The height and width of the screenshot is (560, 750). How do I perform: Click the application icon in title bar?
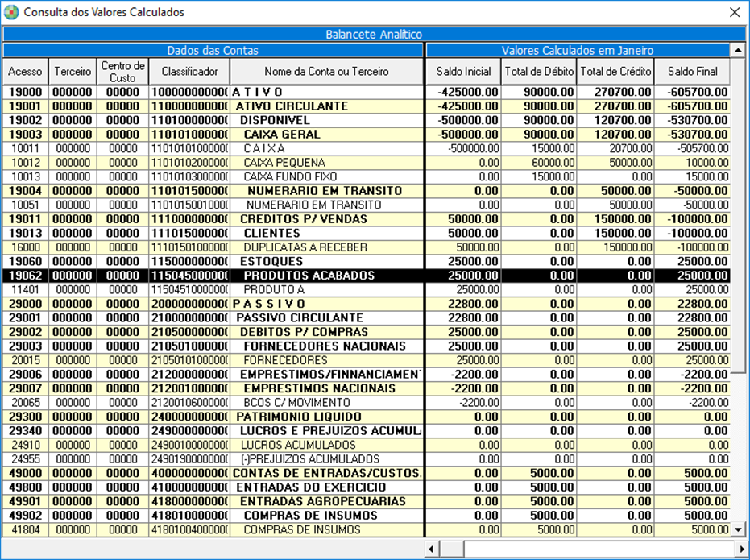coord(11,12)
